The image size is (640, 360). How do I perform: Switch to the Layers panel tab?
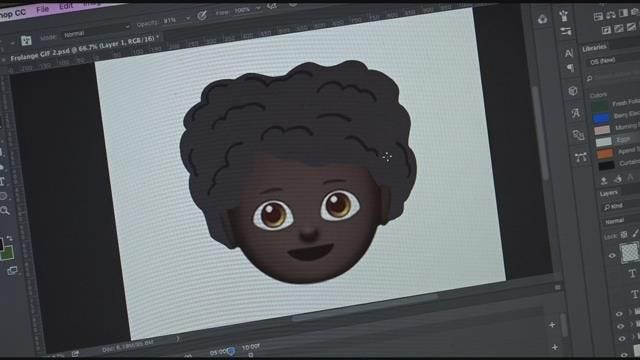coord(609,193)
